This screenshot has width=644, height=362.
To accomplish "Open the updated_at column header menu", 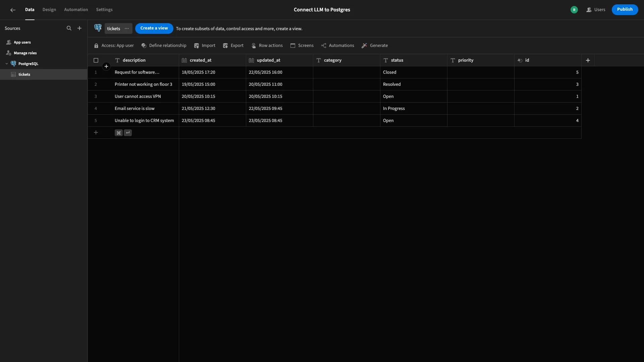I will (x=279, y=60).
